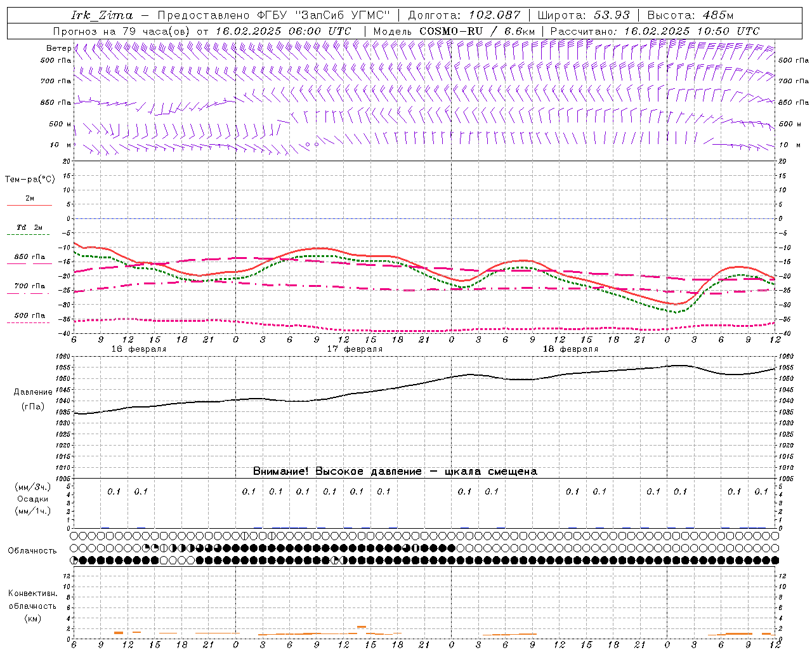The height and width of the screenshot is (650, 812).
Task: Click the 'Модель COSMO-RU / 6.6км' model label
Action: coord(454,31)
